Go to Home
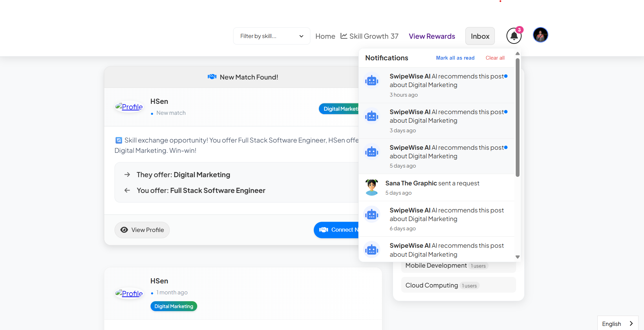644x330 pixels. click(x=325, y=36)
